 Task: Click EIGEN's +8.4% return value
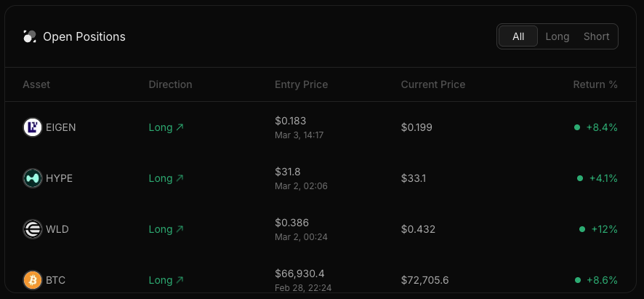(x=602, y=127)
